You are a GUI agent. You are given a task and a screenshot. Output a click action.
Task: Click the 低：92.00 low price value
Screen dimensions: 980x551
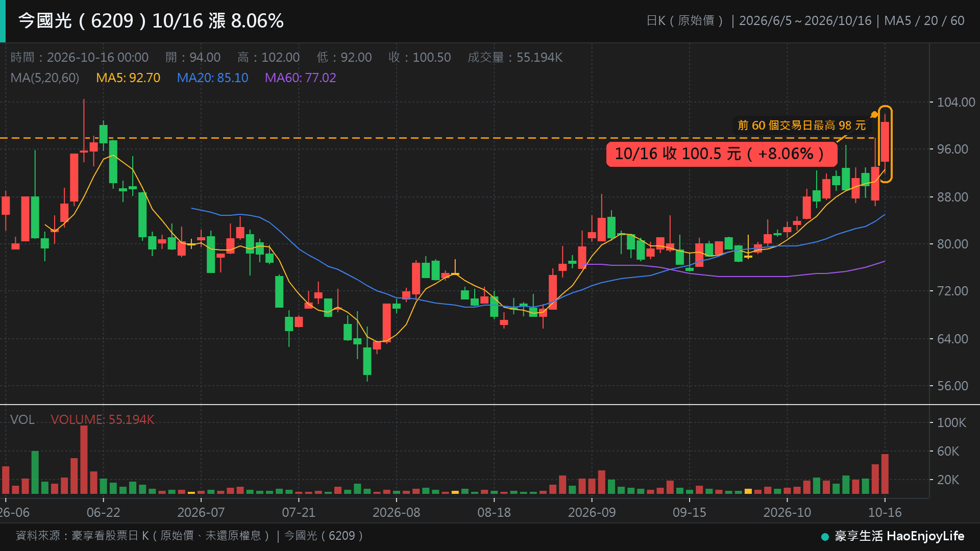point(345,57)
